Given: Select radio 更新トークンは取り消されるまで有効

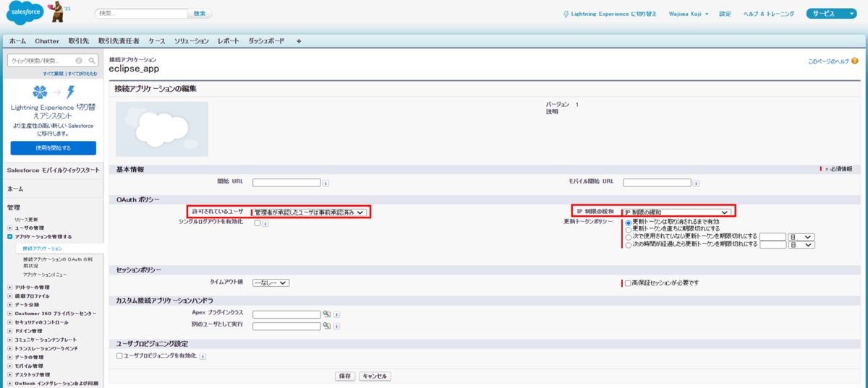Looking at the screenshot, I should click(629, 222).
